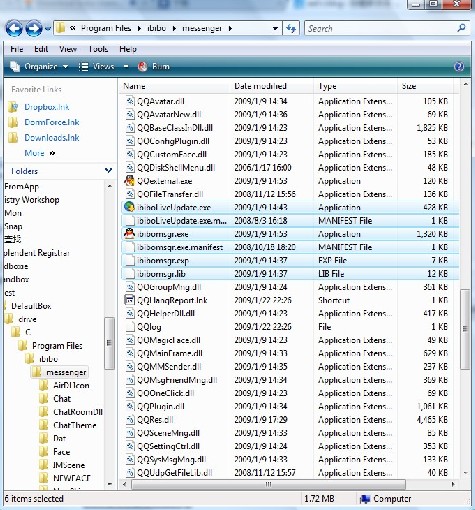Image resolution: width=475 pixels, height=510 pixels.
Task: Select the messenger folder in tree
Action: coord(66,372)
